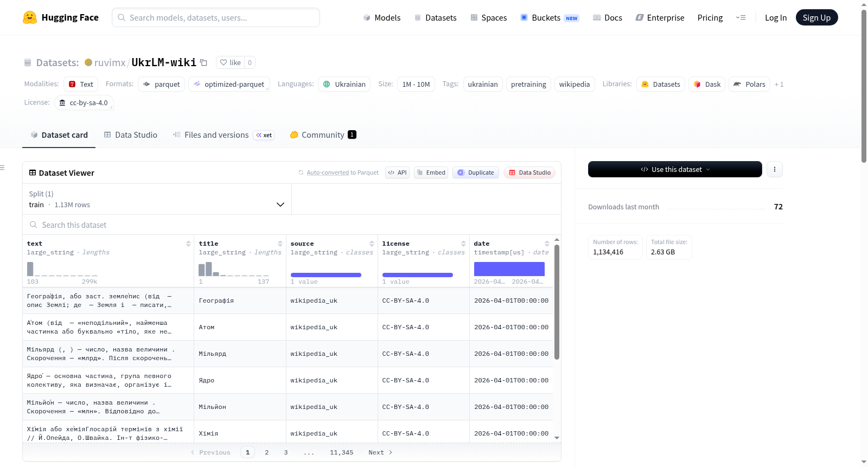Viewport: 868px width, 467px height.
Task: Click the Embed button
Action: (431, 172)
